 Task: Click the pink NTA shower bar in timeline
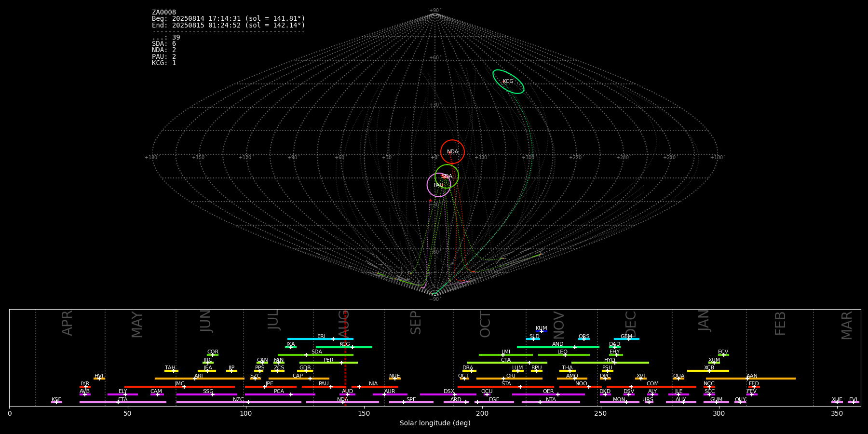tap(551, 402)
